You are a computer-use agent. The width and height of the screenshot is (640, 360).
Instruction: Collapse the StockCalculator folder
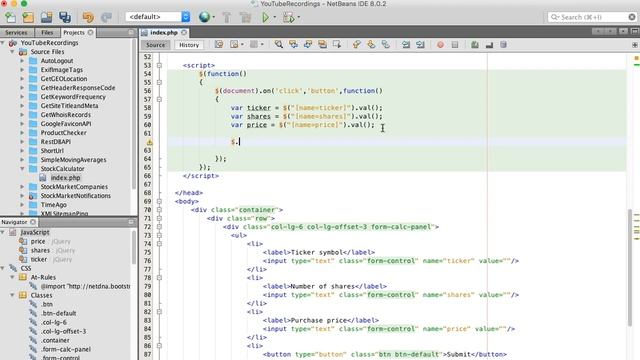click(22, 169)
